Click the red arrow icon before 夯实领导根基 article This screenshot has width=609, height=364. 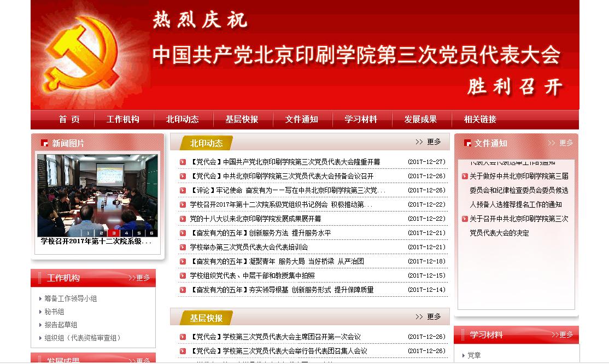pos(183,290)
